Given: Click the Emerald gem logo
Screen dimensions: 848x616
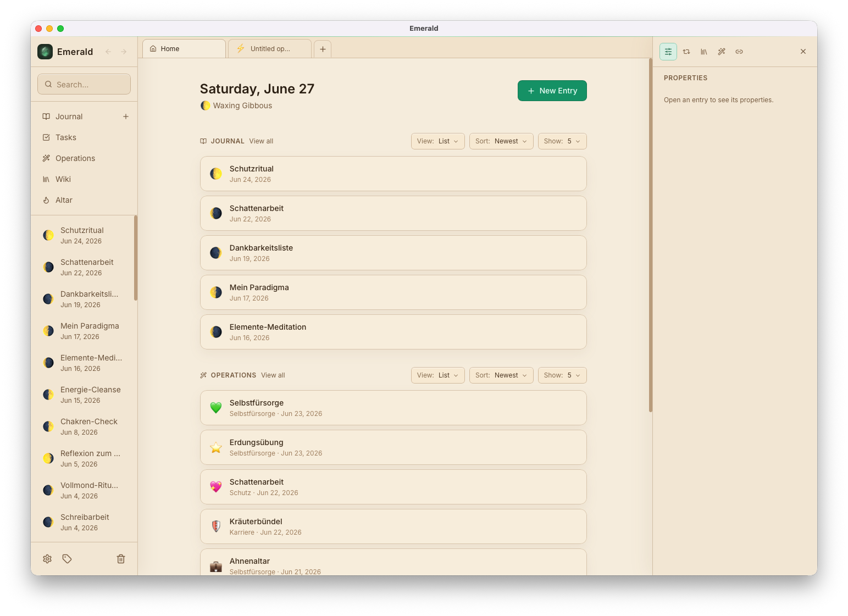Looking at the screenshot, I should point(45,52).
